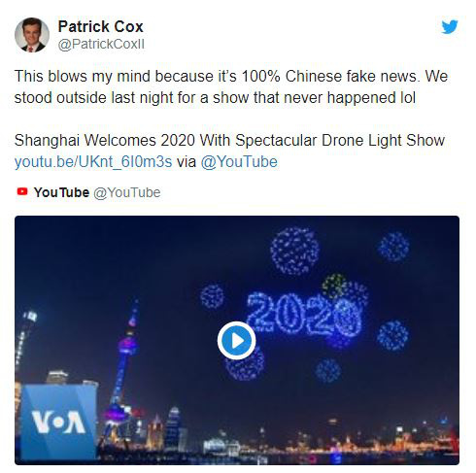
Task: Click the Oriental Pearl Tower in the thumbnail
Action: [124, 372]
